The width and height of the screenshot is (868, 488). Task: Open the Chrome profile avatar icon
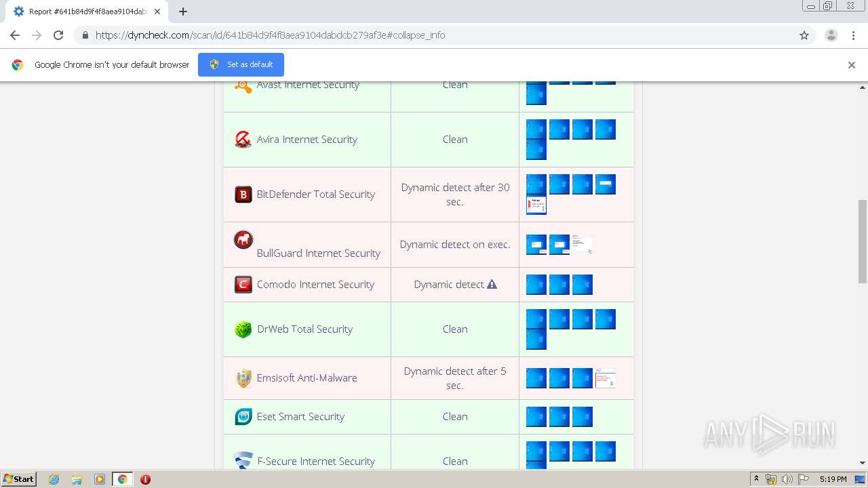pos(831,35)
